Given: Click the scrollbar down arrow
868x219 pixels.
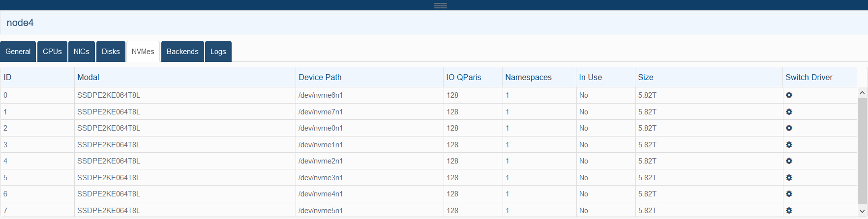Looking at the screenshot, I should tap(862, 211).
